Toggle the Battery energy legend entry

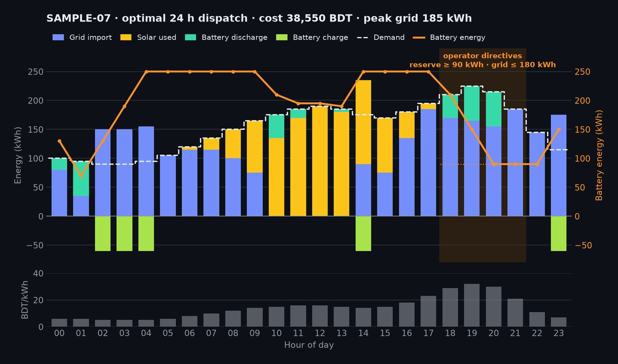449,37
